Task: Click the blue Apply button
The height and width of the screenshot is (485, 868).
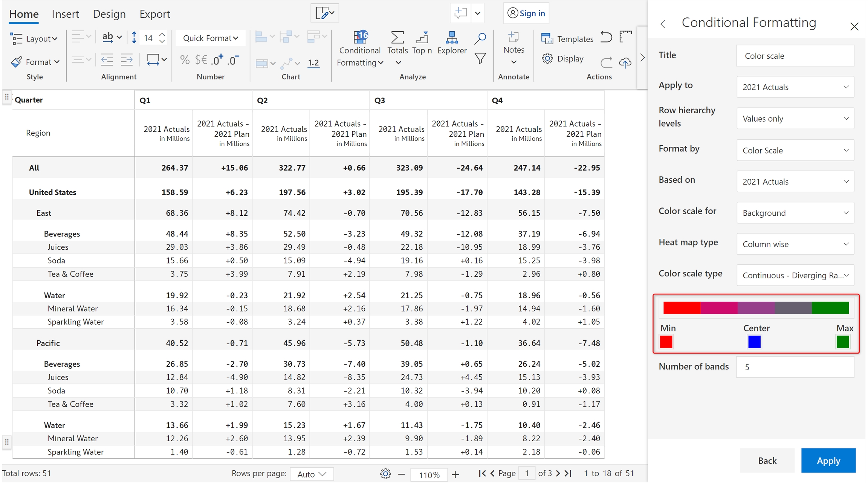Action: [x=828, y=461]
